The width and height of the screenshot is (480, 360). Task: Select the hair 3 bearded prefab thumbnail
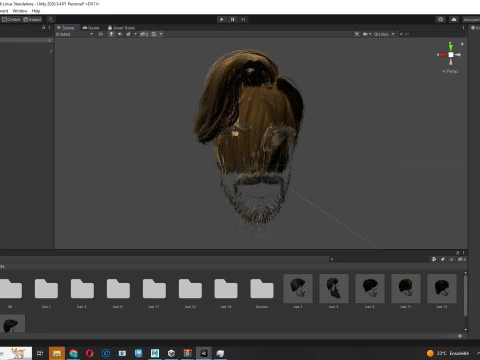(x=334, y=289)
